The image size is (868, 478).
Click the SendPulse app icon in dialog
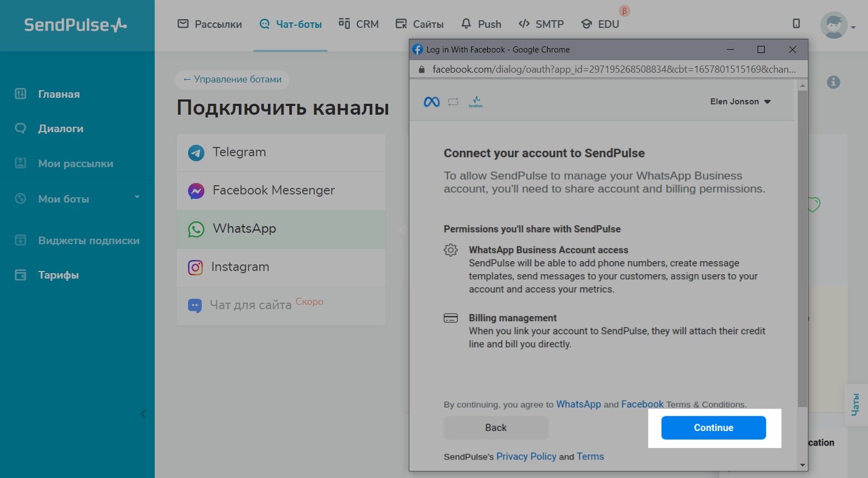(x=476, y=102)
